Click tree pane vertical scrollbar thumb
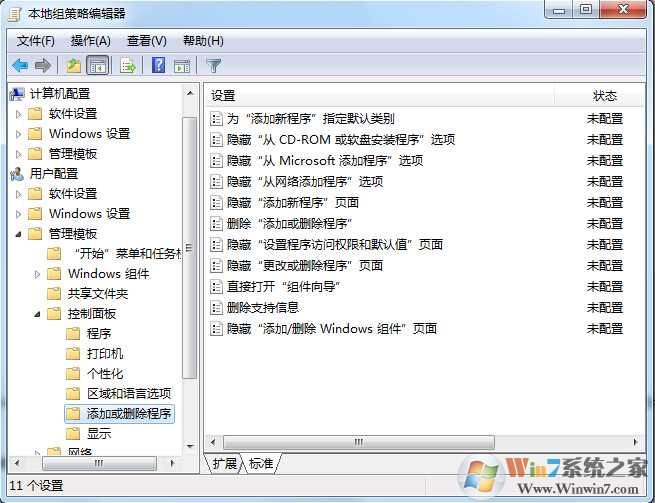 [x=190, y=248]
